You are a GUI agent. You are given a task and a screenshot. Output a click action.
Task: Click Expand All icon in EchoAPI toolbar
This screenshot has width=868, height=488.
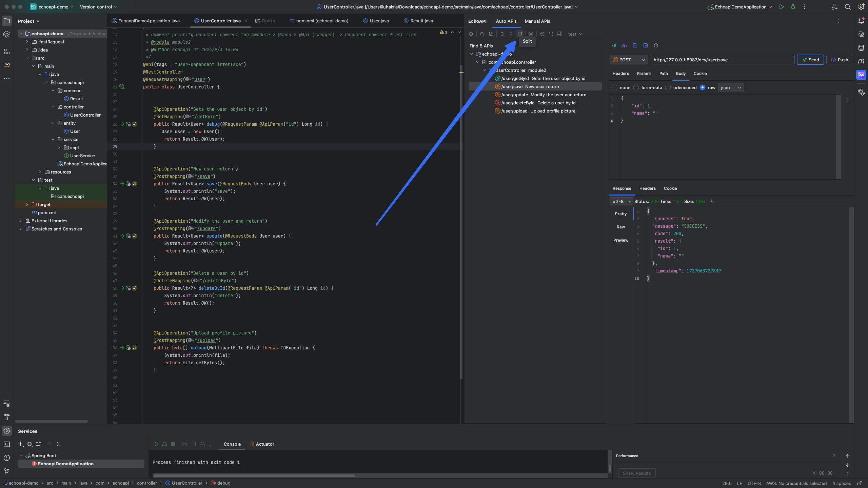click(x=502, y=34)
